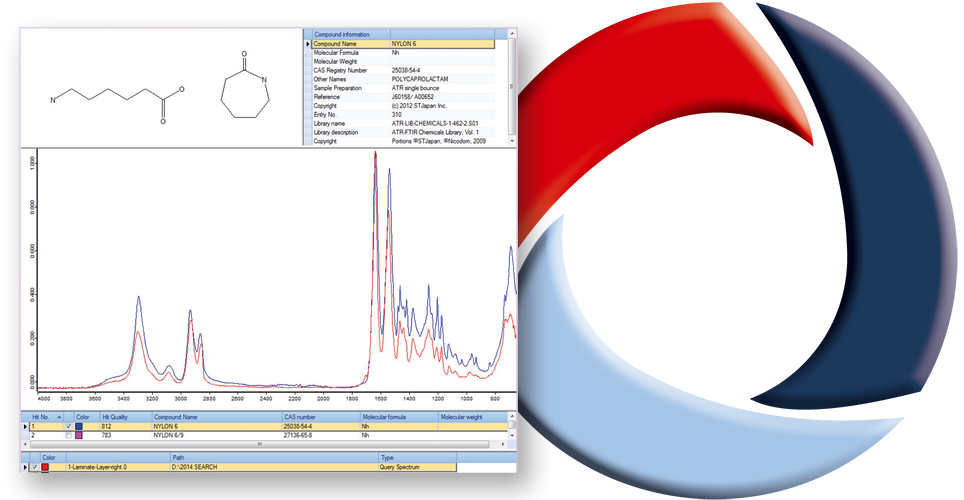Toggle the query spectrum 1-Laminate-Layer-right.0 checkbox
Screen dimensions: 964x500
[34, 467]
